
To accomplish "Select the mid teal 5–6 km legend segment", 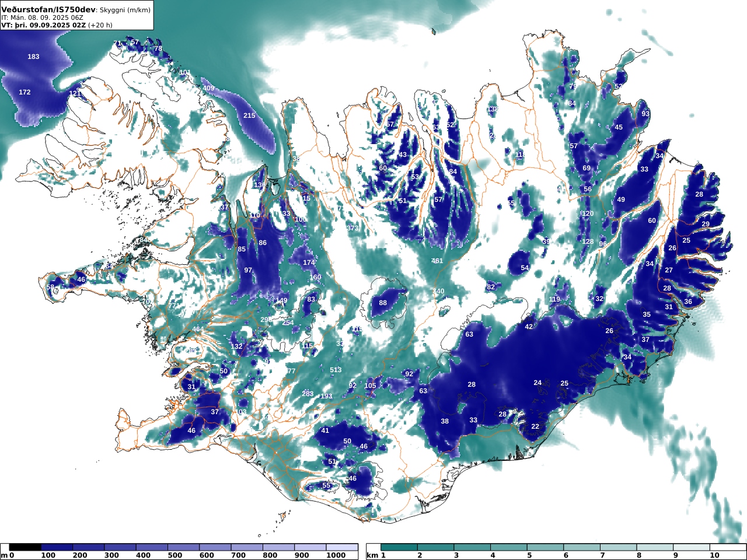I will pyautogui.click(x=545, y=547).
